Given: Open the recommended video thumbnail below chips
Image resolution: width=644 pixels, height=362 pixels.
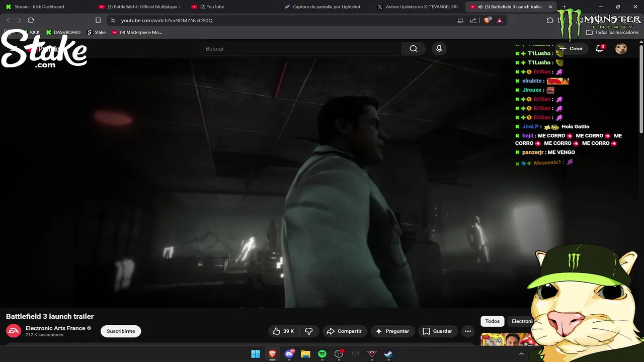Looking at the screenshot, I should coord(507,339).
